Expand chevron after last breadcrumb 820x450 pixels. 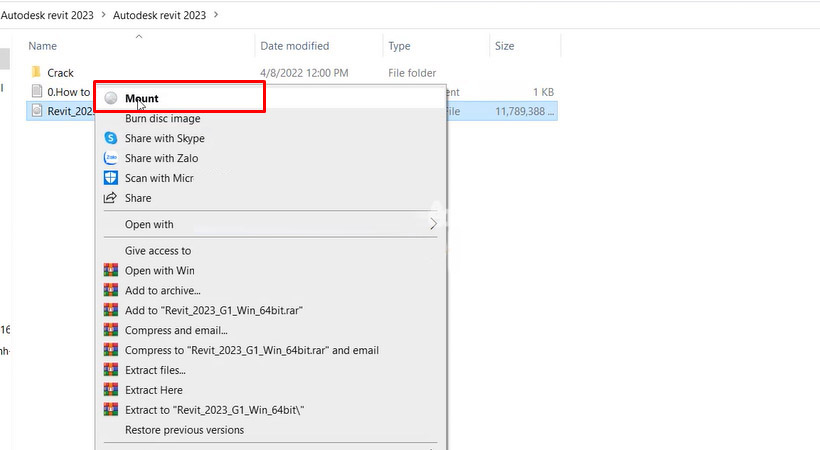pyautogui.click(x=216, y=15)
